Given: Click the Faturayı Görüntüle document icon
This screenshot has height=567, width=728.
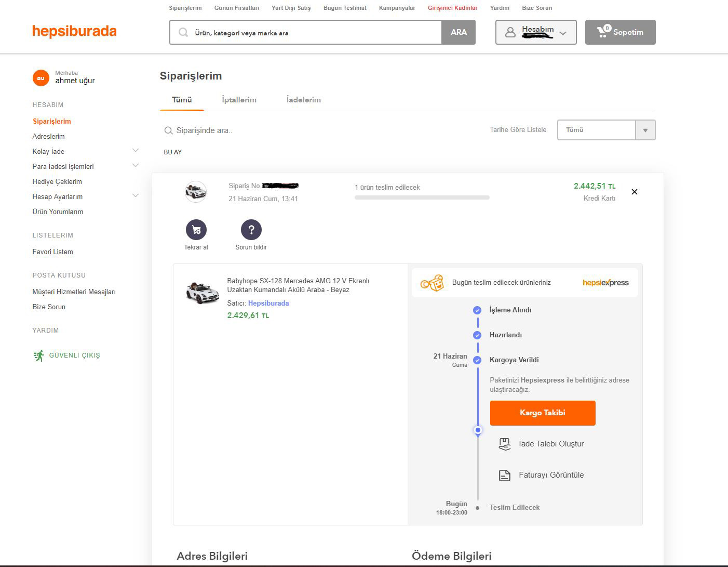Looking at the screenshot, I should pos(505,475).
